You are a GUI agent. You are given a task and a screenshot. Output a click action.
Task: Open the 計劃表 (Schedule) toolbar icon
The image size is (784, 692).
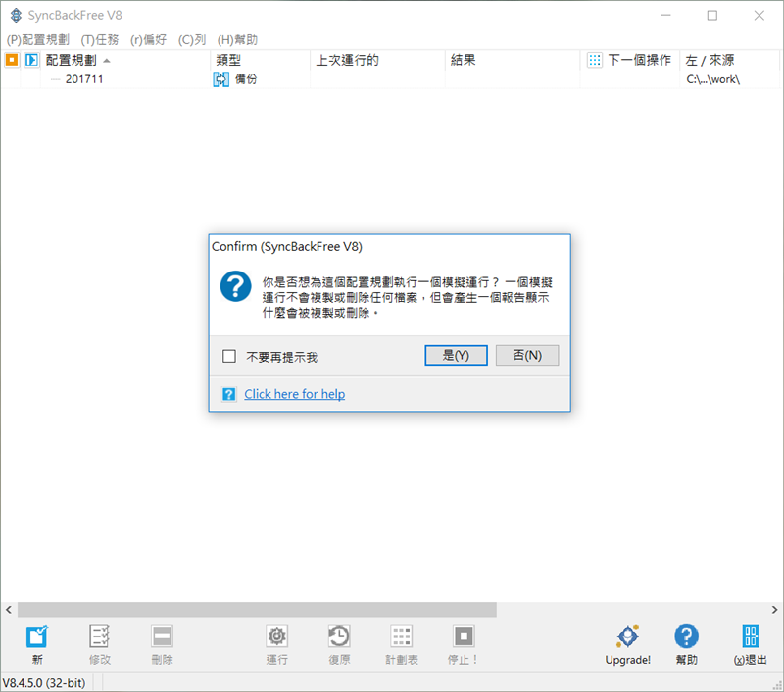tap(402, 636)
